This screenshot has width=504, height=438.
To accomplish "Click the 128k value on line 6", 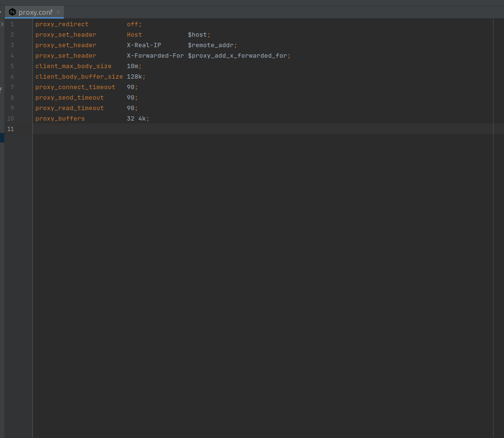I will pos(135,76).
